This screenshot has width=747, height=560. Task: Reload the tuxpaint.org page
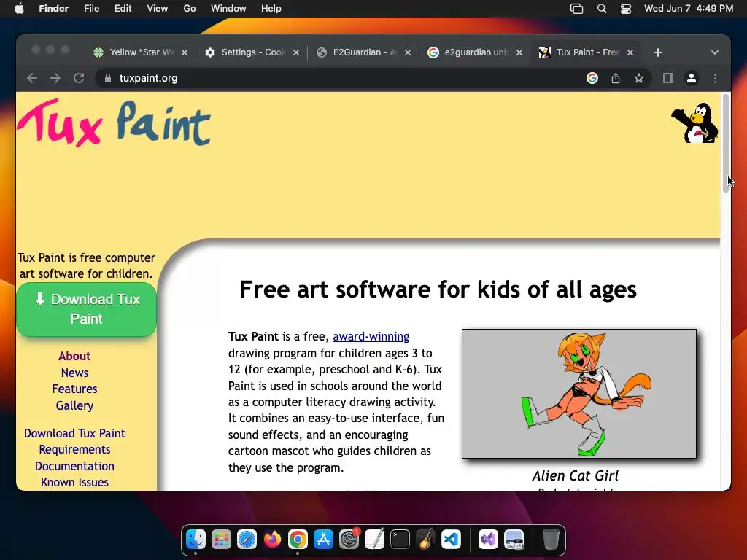pos(79,78)
